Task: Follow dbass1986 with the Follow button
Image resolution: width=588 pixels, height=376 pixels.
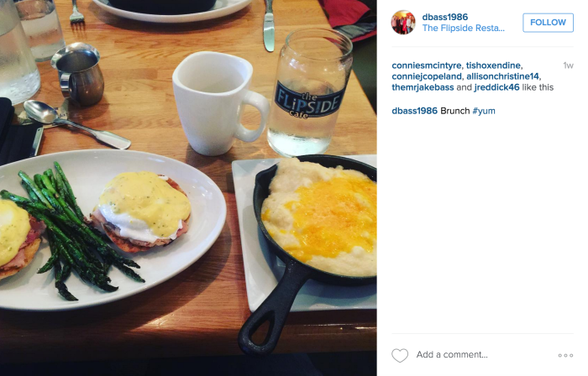Action: (548, 23)
